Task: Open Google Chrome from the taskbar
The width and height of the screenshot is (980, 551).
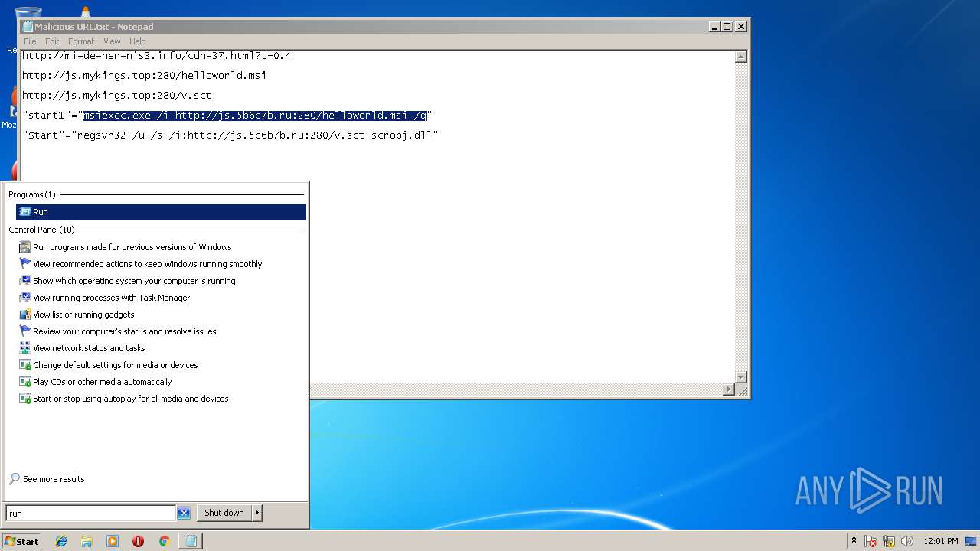Action: click(x=164, y=541)
